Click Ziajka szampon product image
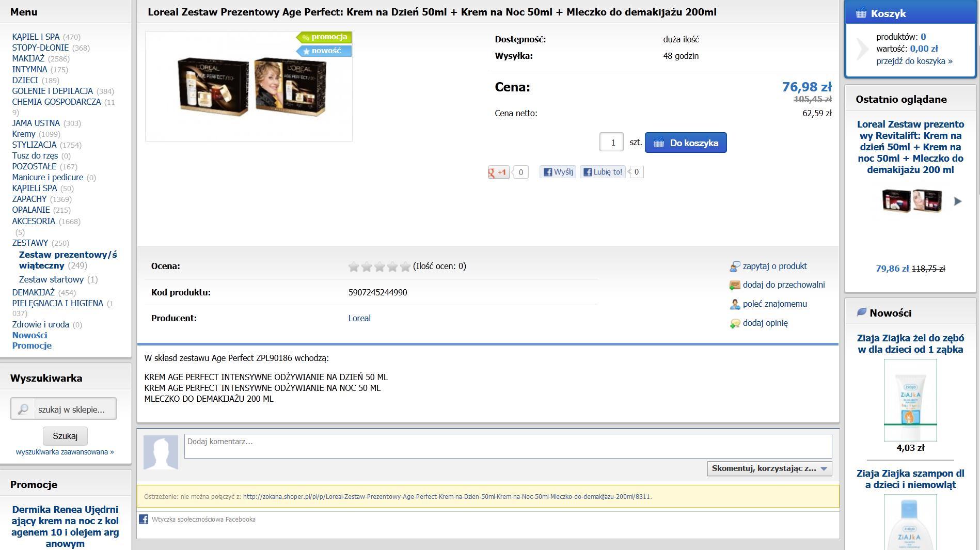 pos(910,522)
